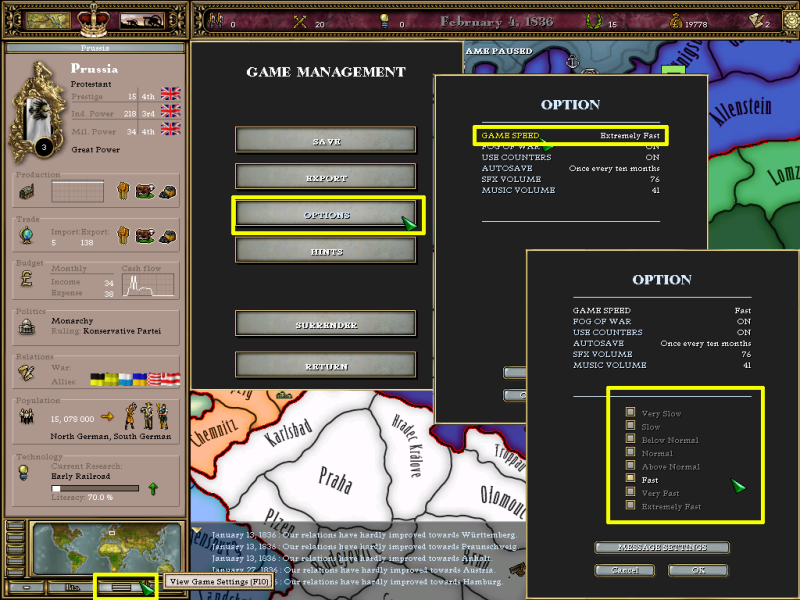Click the manpower soldiers icon in top bar
800x600 pixels.
pos(216,22)
